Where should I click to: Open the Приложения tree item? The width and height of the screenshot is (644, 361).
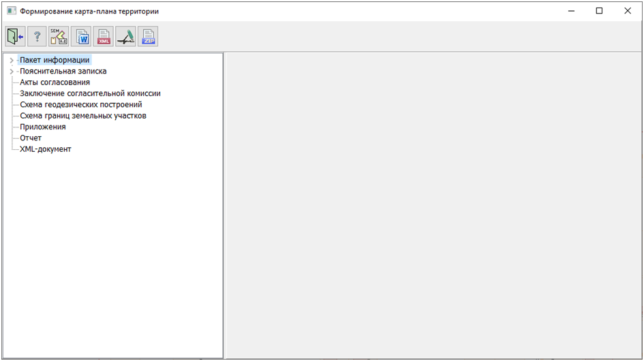pos(42,127)
